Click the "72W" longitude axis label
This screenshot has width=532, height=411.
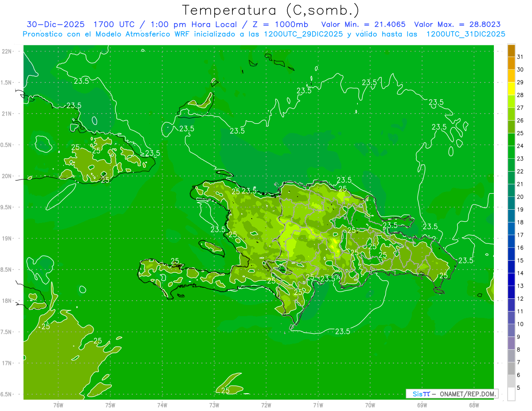point(266,405)
